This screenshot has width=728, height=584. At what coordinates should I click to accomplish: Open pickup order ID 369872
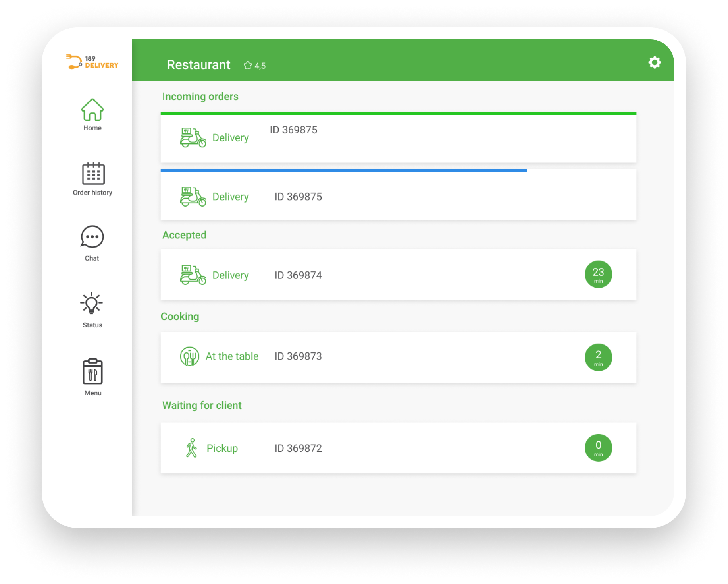click(x=398, y=448)
